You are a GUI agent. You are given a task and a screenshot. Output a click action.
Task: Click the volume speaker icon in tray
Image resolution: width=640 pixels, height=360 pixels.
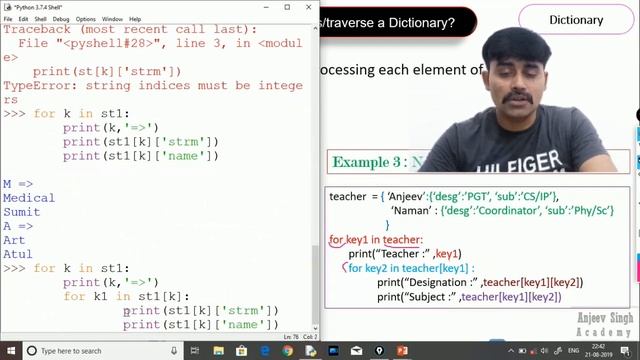click(x=544, y=351)
